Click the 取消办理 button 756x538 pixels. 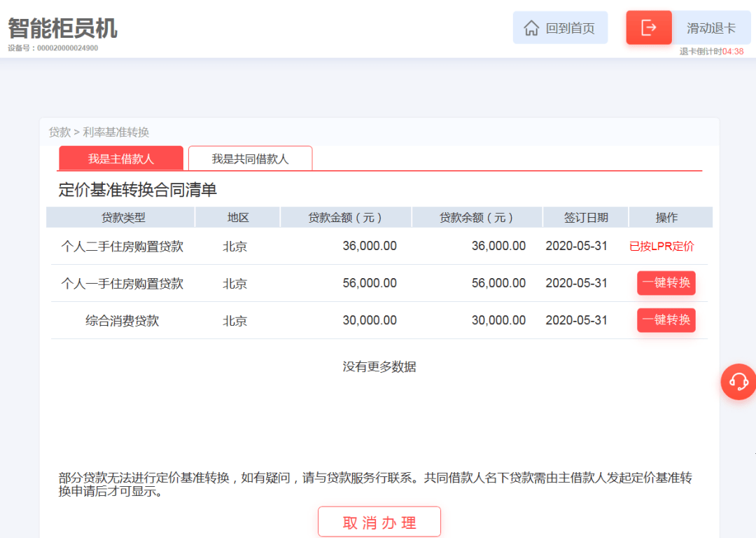379,522
